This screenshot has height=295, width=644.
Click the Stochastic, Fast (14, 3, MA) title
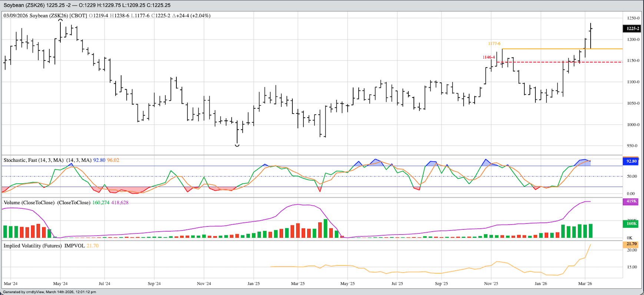coord(33,160)
